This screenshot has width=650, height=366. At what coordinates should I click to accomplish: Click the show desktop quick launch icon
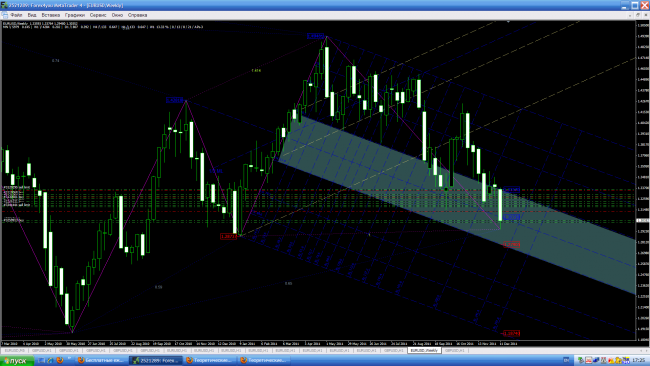[x=41, y=361]
